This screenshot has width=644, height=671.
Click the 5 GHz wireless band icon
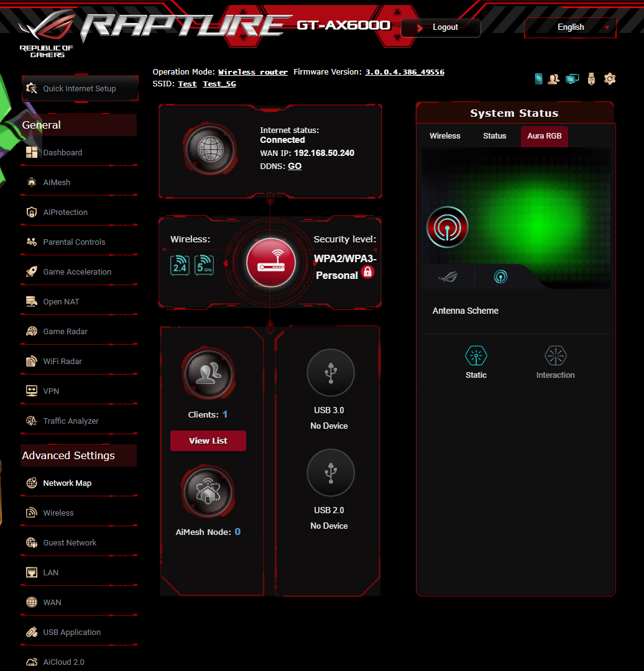coord(205,265)
